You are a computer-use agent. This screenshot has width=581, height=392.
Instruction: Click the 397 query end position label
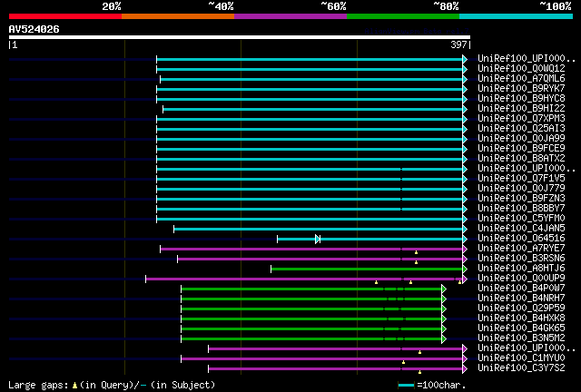click(x=458, y=44)
